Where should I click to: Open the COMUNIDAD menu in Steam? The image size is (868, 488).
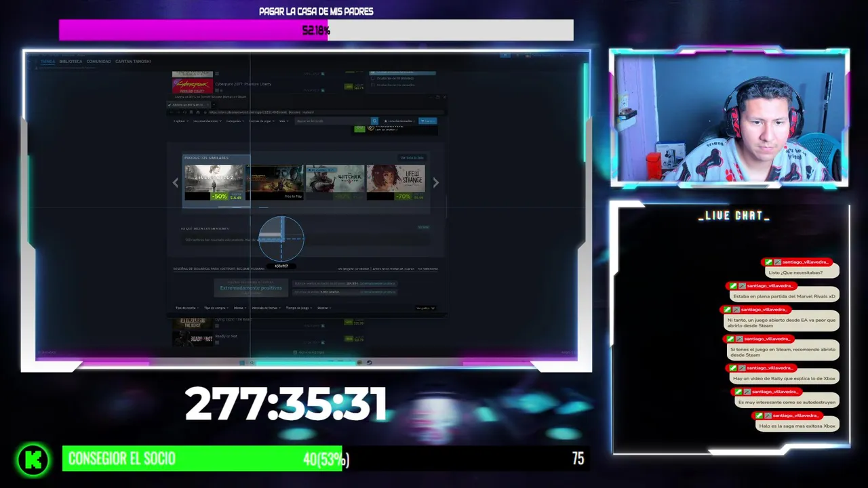(x=98, y=62)
